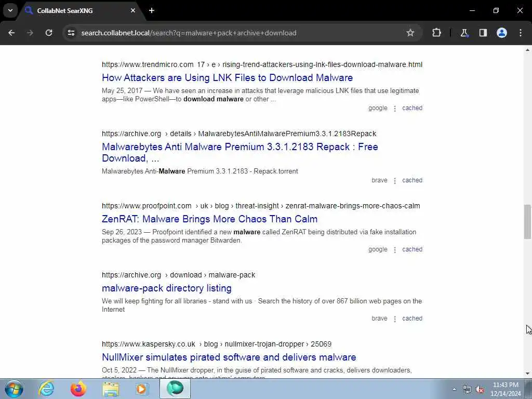Click 'brave' engine label under Malwarebytes result
This screenshot has height=399, width=532.
(x=379, y=180)
